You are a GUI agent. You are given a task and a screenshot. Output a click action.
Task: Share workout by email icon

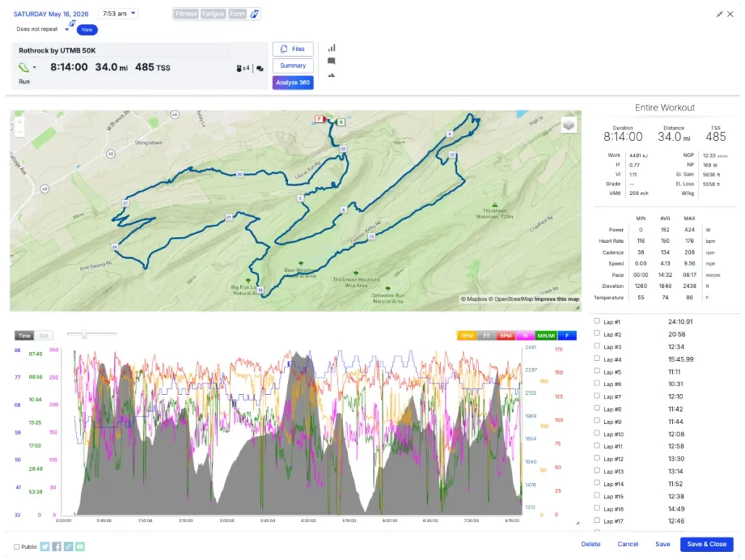pos(80,547)
